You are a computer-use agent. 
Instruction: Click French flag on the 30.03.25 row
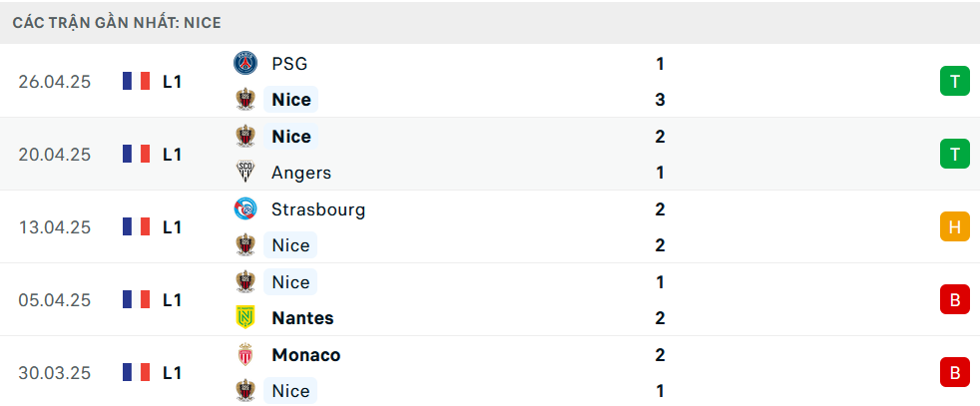pyautogui.click(x=137, y=373)
